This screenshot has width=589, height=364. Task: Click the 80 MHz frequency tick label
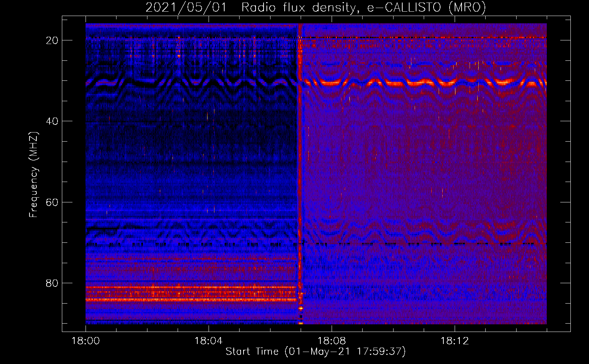(x=52, y=283)
